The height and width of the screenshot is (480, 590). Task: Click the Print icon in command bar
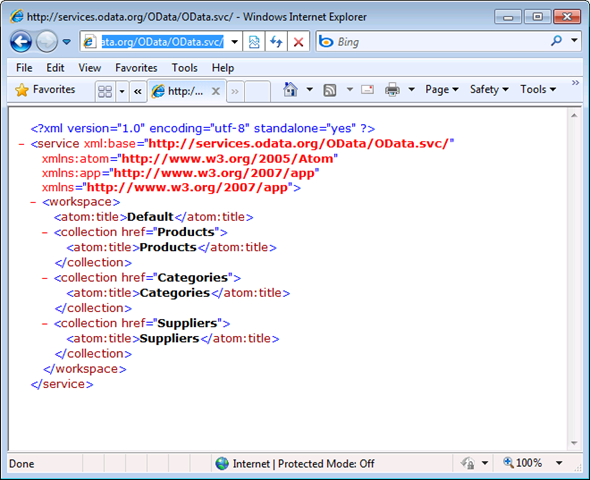click(392, 90)
